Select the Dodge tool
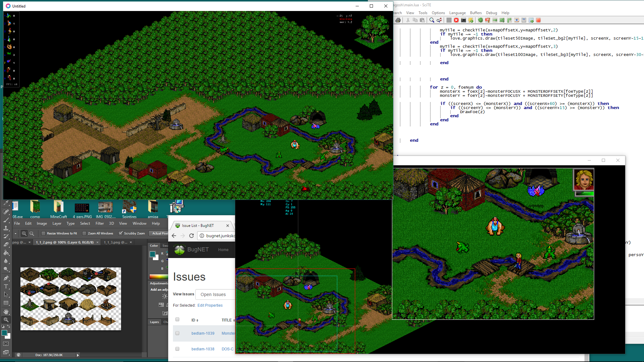Screen dimensions: 644x362 6,269
